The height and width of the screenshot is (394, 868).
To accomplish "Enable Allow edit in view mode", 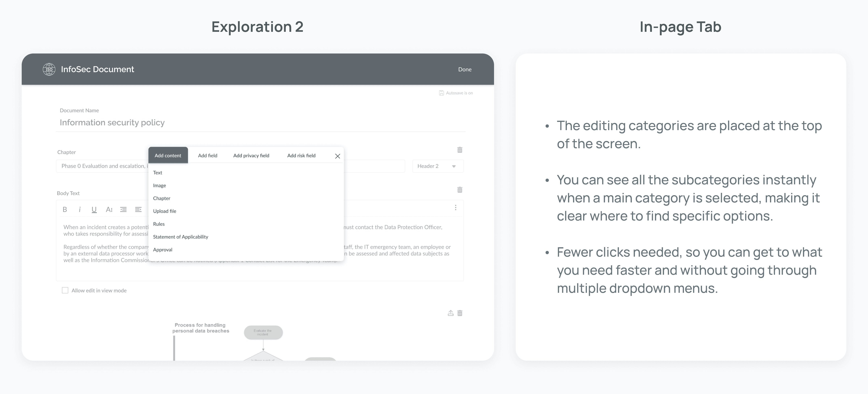I will click(x=65, y=290).
